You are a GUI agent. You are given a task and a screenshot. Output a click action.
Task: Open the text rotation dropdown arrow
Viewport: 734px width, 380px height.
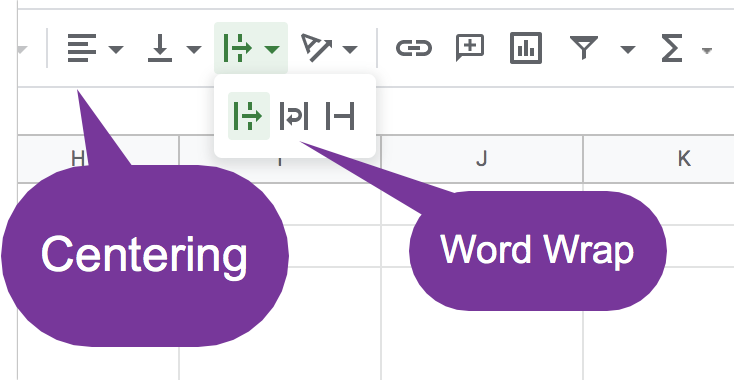pyautogui.click(x=350, y=49)
